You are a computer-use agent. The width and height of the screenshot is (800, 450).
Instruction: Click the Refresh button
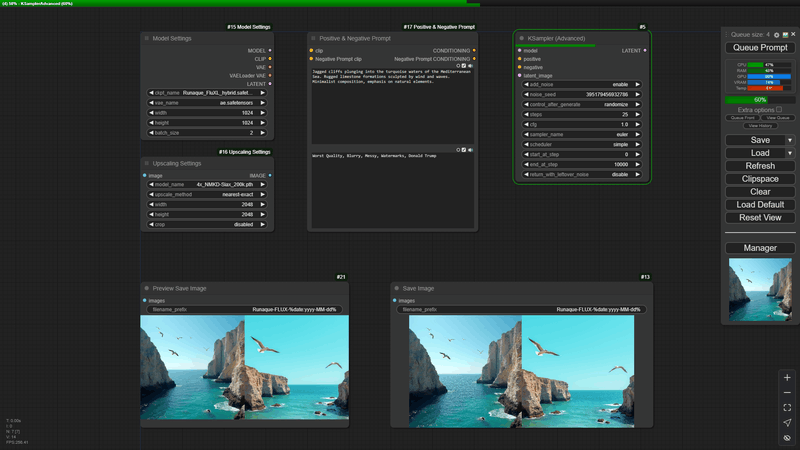click(760, 166)
